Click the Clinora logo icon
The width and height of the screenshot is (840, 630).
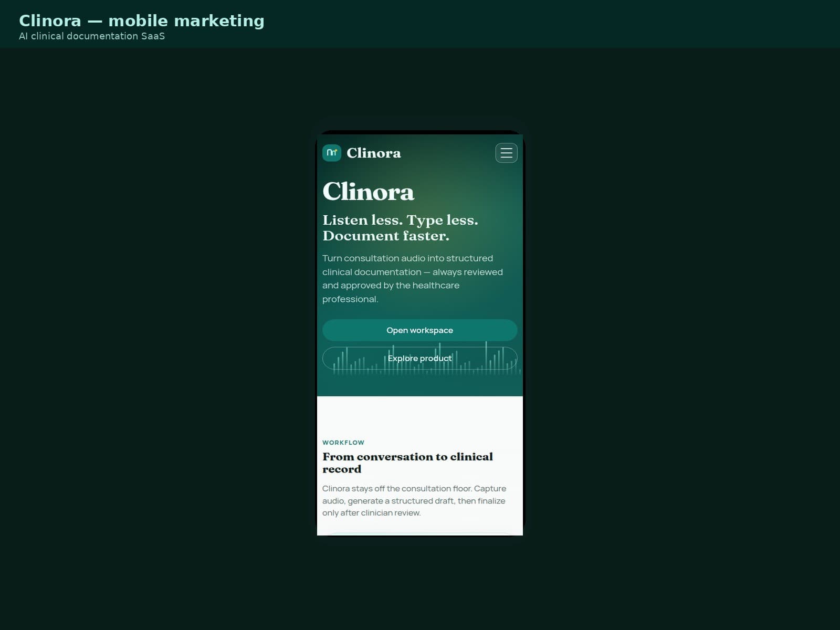coord(332,153)
